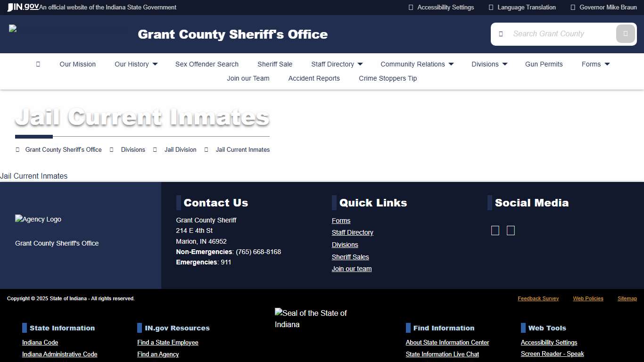Open the Indiana Code link
644x362 pixels.
[x=40, y=342]
